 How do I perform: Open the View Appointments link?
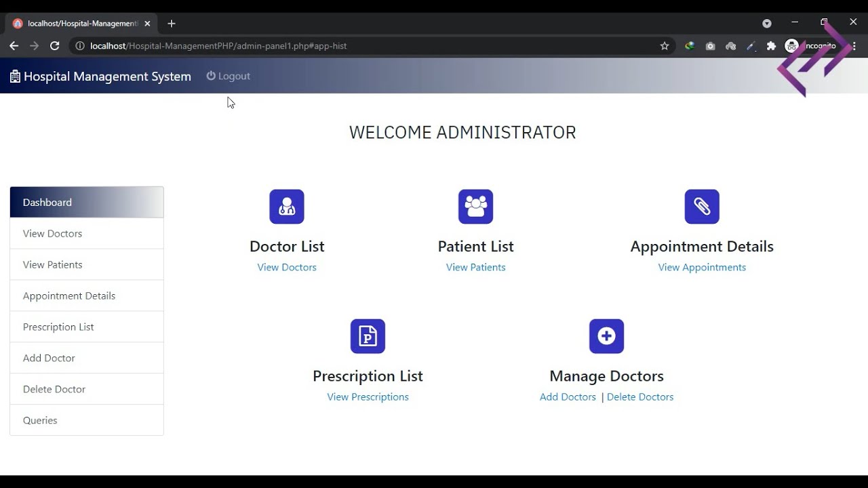coord(702,267)
